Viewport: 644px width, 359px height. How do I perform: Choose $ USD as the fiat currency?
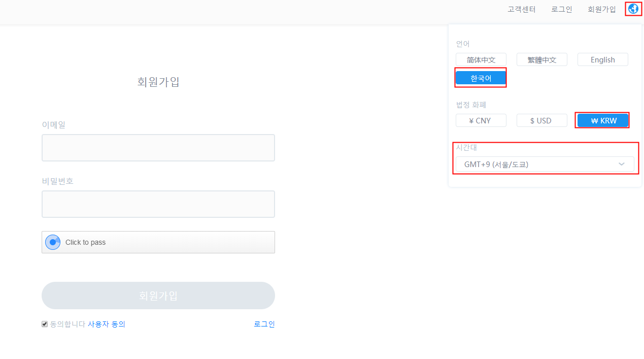(541, 120)
